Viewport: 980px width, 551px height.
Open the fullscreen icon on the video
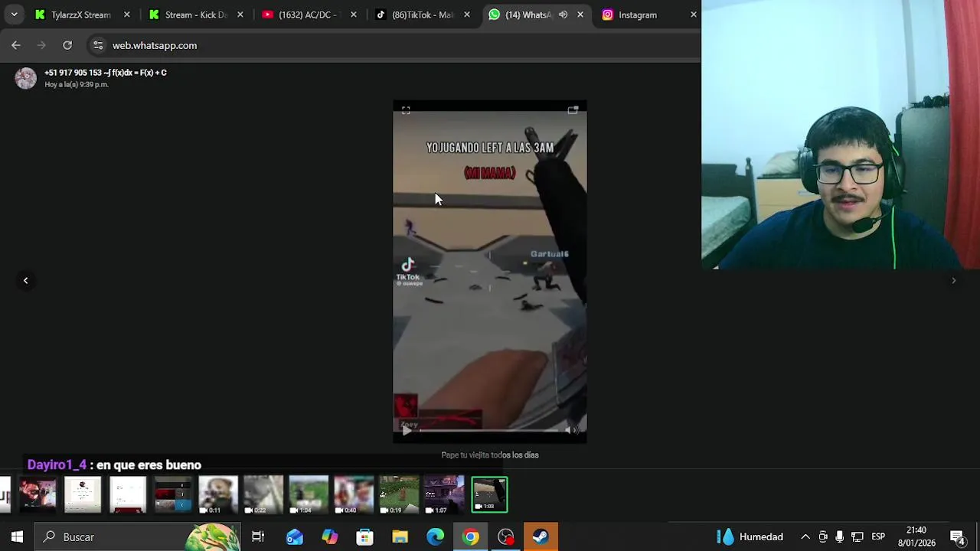406,111
